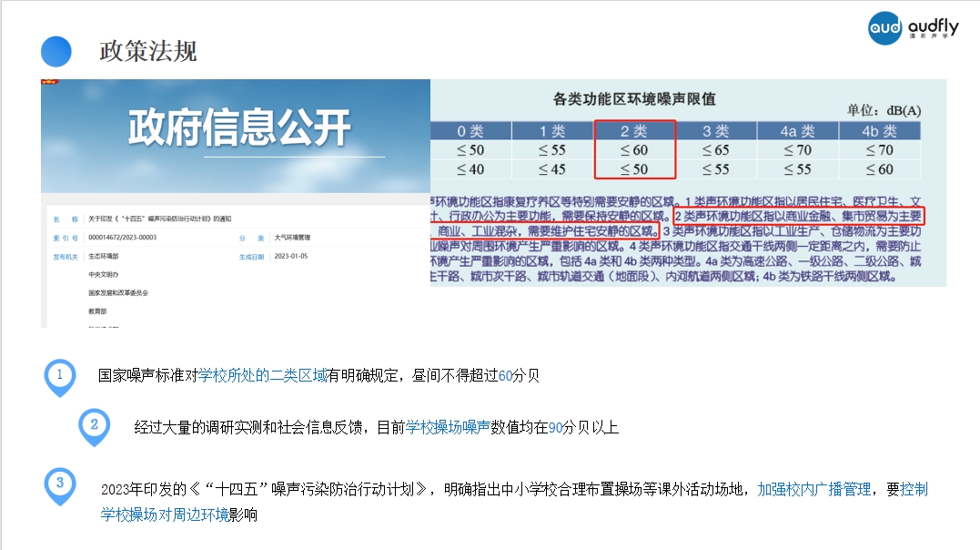Click the highlighted text 加强校内广播管理
The height and width of the screenshot is (550, 980).
point(814,489)
